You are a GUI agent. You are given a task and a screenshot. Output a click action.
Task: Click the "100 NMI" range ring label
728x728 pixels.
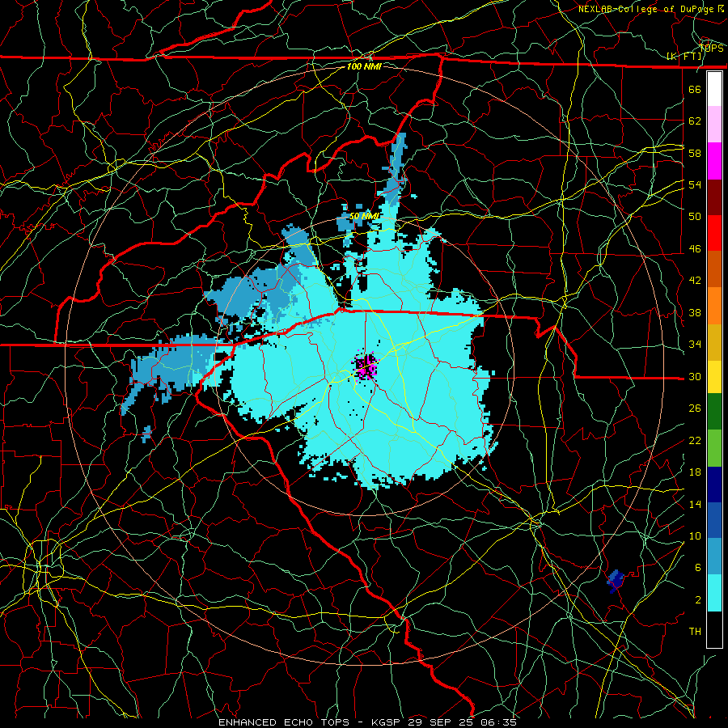(364, 66)
